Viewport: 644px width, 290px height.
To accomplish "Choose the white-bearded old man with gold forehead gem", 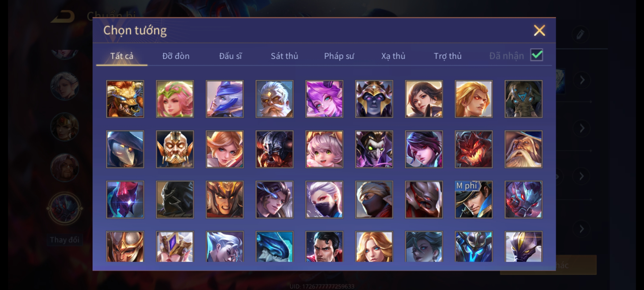I will 275,99.
